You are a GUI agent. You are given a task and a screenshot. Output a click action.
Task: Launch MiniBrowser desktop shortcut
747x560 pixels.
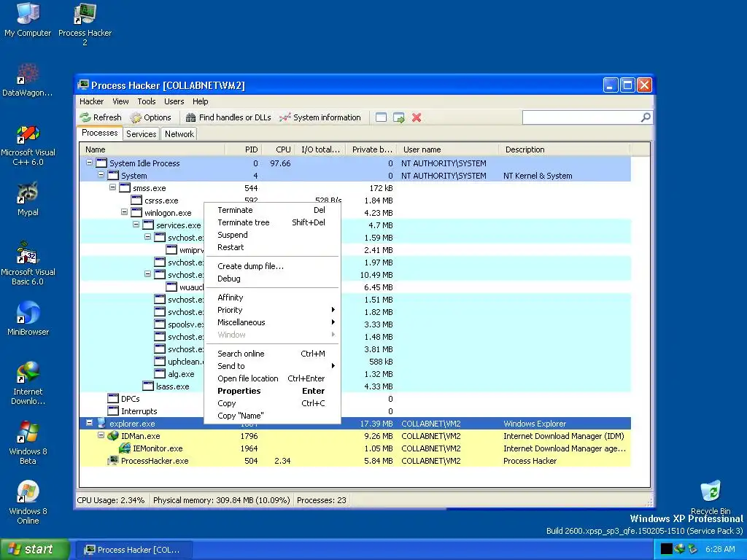click(28, 318)
